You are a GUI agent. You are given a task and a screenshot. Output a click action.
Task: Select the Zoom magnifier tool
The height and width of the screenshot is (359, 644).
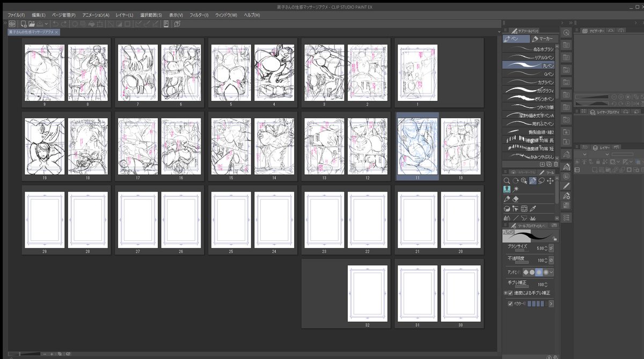[507, 181]
